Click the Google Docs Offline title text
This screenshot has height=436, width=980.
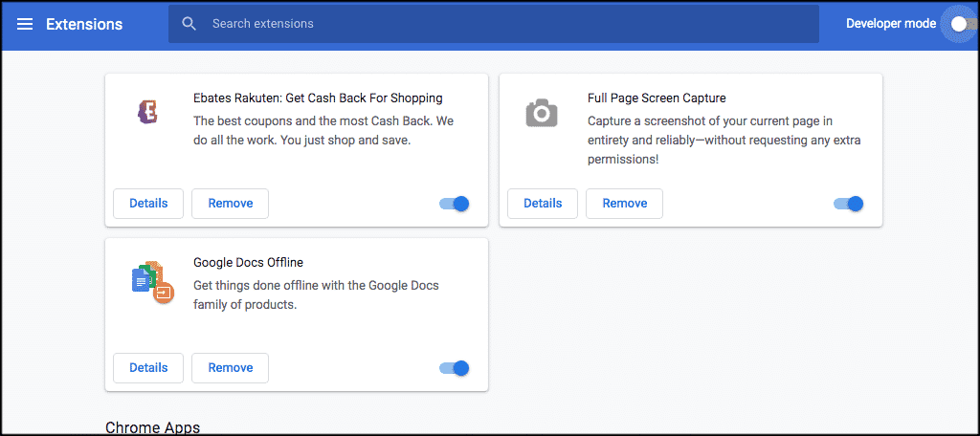248,262
